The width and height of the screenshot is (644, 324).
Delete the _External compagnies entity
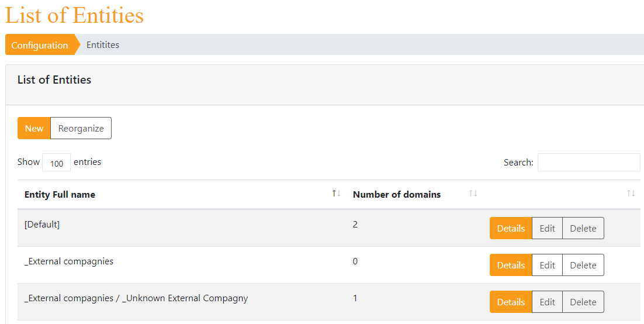tap(583, 265)
